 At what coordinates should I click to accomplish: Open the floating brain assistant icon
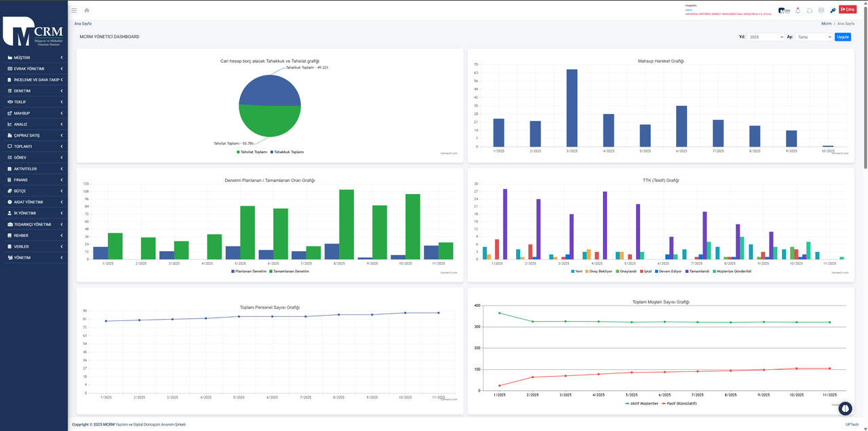pyautogui.click(x=845, y=409)
